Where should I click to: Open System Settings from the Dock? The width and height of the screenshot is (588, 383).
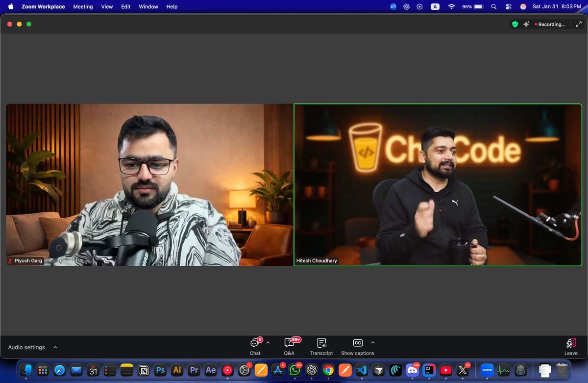[244, 370]
